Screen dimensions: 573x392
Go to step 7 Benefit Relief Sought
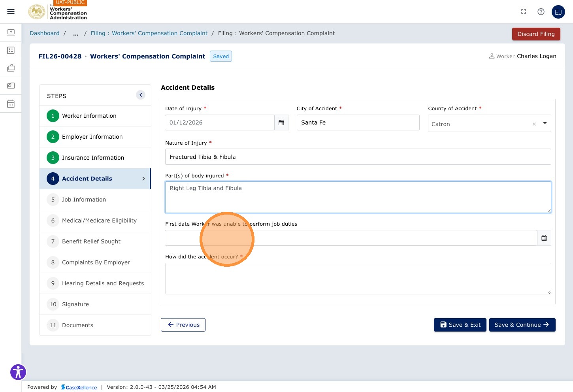95,241
